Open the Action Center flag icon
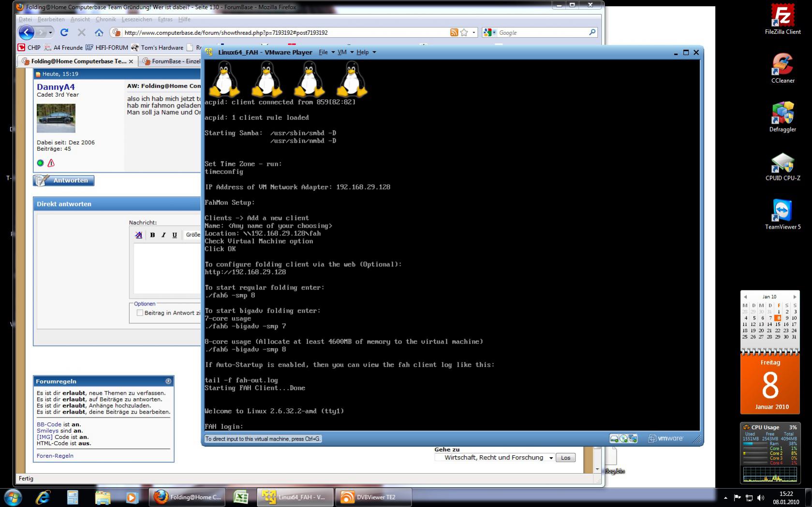The width and height of the screenshot is (812, 507). [x=738, y=498]
